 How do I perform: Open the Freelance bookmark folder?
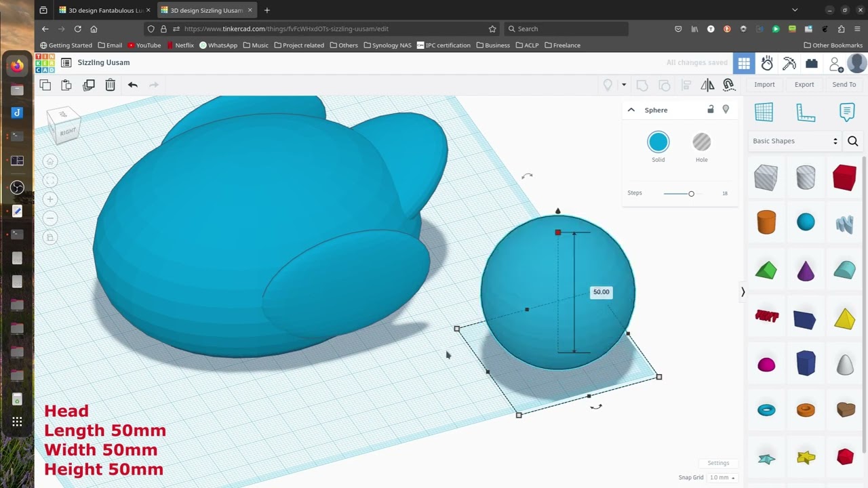(x=562, y=45)
